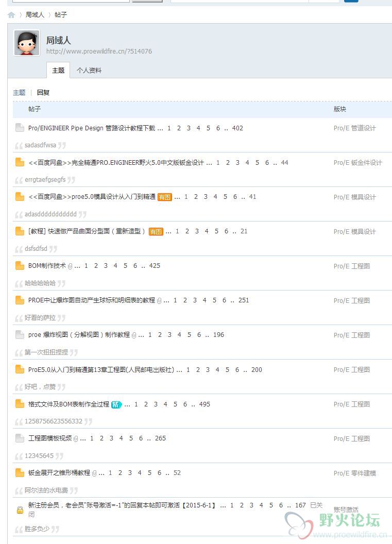Switch to the 个人资料 tab
The image size is (392, 544).
pos(89,71)
